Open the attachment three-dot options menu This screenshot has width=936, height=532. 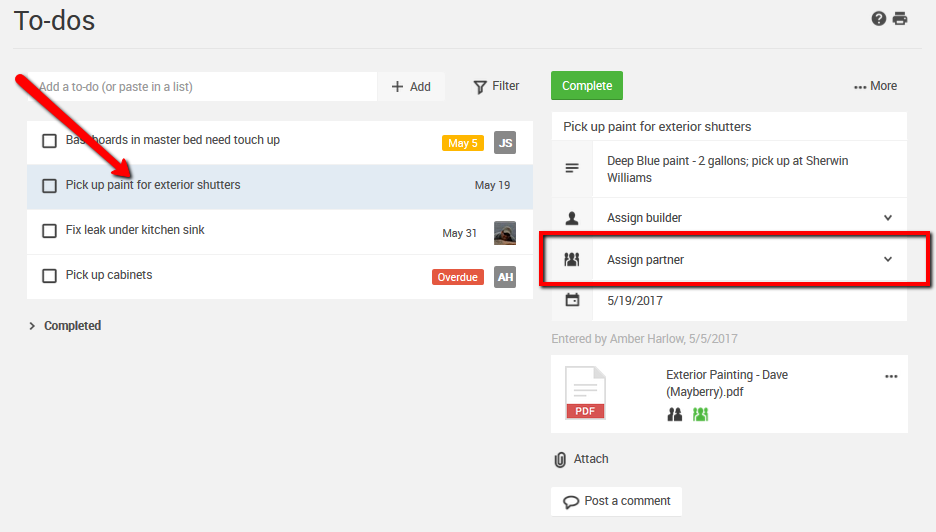pos(891,377)
